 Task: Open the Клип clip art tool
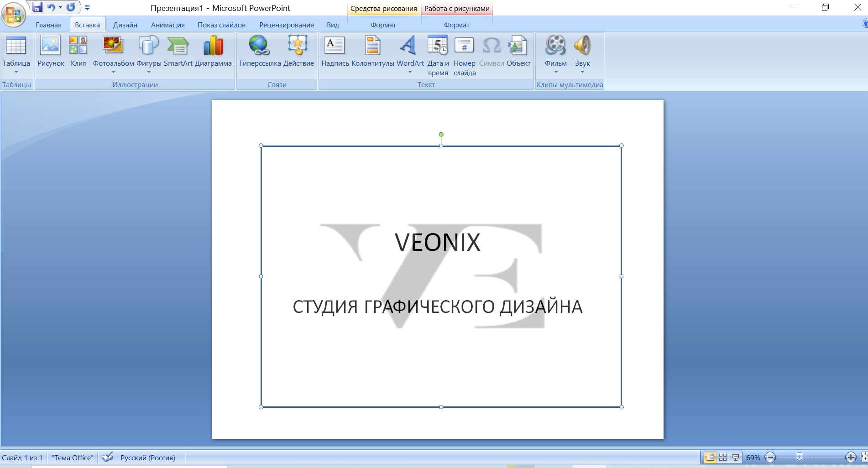click(78, 51)
